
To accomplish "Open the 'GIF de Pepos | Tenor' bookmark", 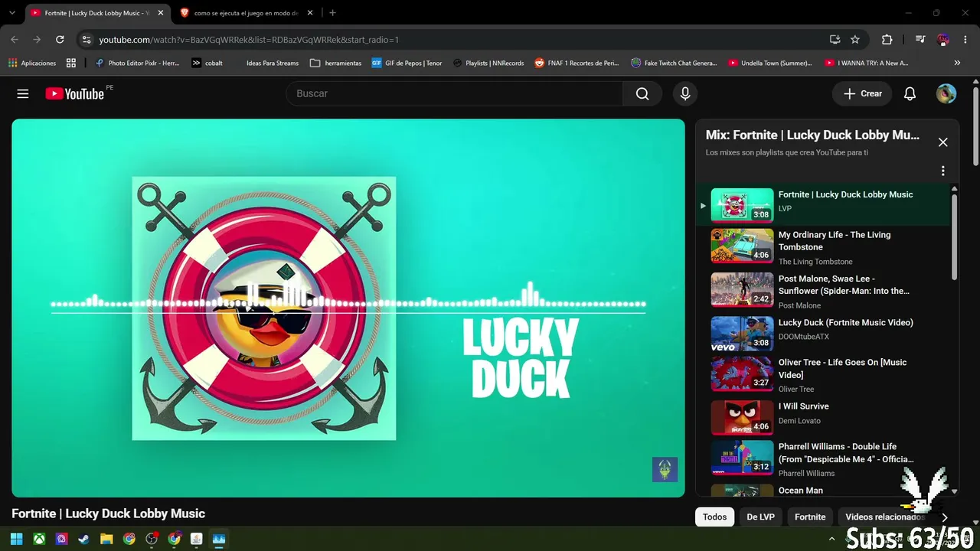I will tap(407, 63).
